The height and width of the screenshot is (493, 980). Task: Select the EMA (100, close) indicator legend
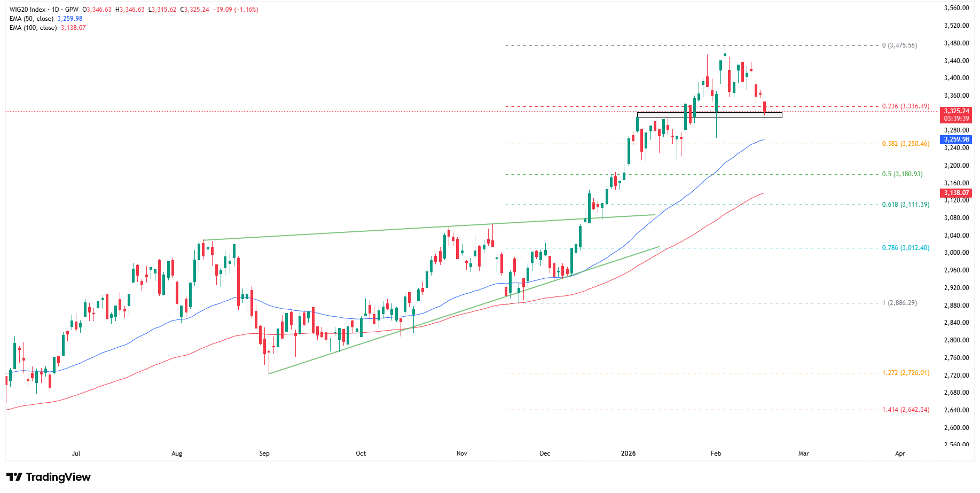(x=33, y=28)
